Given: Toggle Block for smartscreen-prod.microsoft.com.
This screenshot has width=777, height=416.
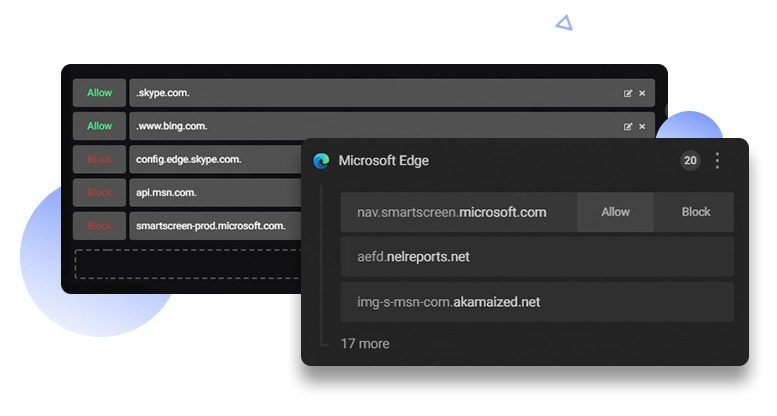Looking at the screenshot, I should [100, 226].
